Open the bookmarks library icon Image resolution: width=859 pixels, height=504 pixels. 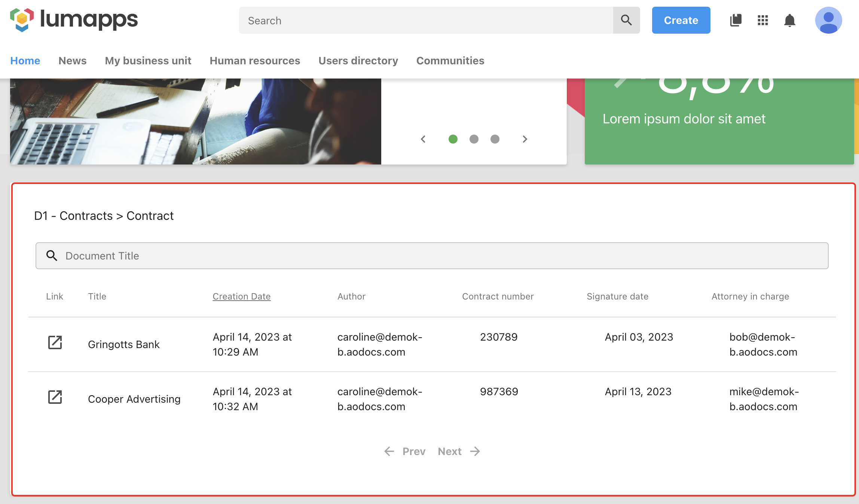point(736,20)
